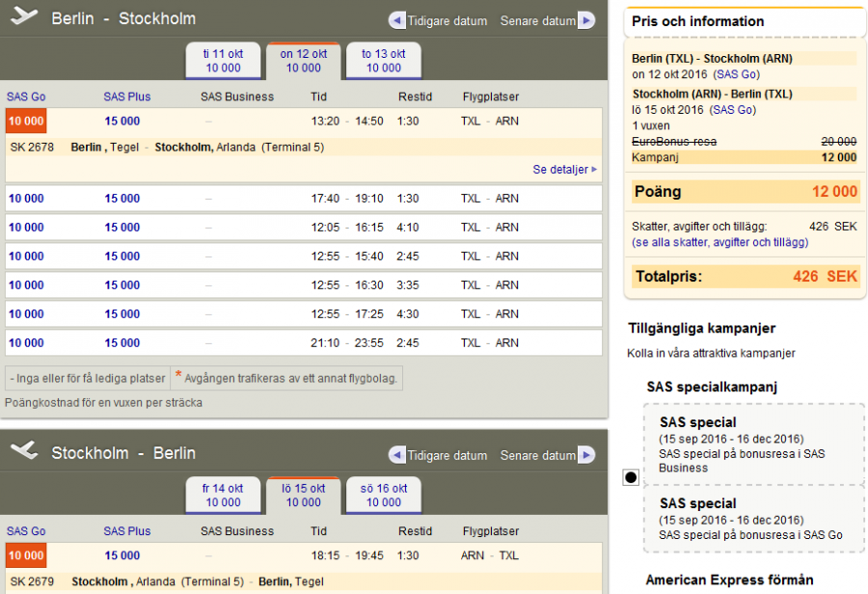The image size is (868, 594).
Task: Choose SAS Plus 15 000 for the 18:15 return
Action: tap(122, 555)
